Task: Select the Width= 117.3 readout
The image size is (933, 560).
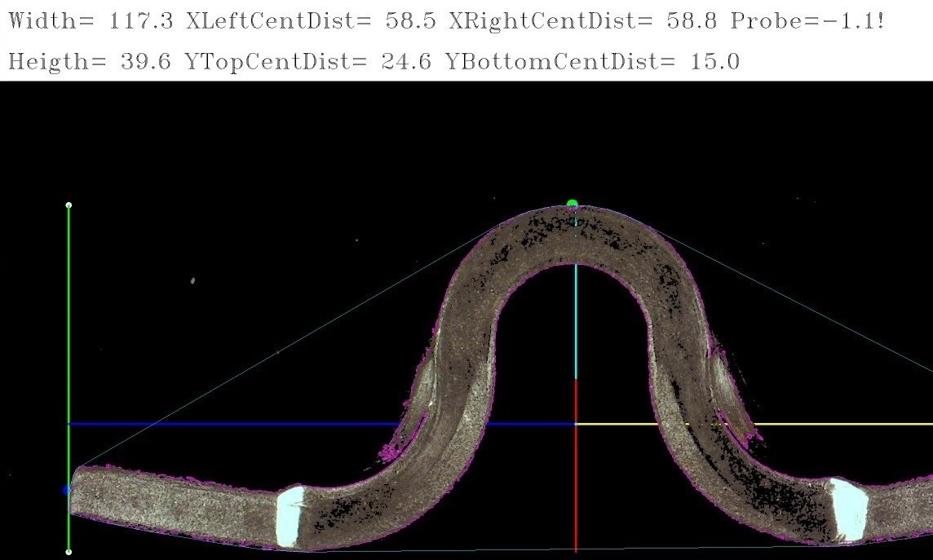Action: (x=90, y=21)
